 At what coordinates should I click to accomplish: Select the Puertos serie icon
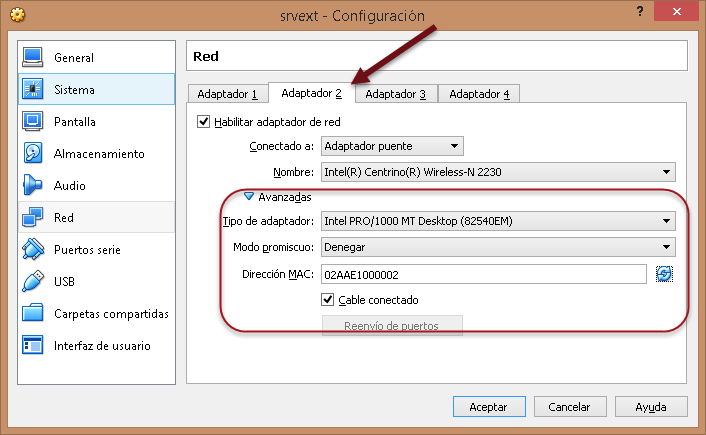click(x=33, y=250)
